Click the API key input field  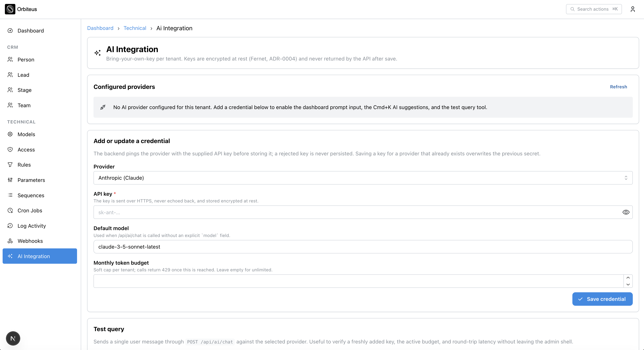point(363,212)
